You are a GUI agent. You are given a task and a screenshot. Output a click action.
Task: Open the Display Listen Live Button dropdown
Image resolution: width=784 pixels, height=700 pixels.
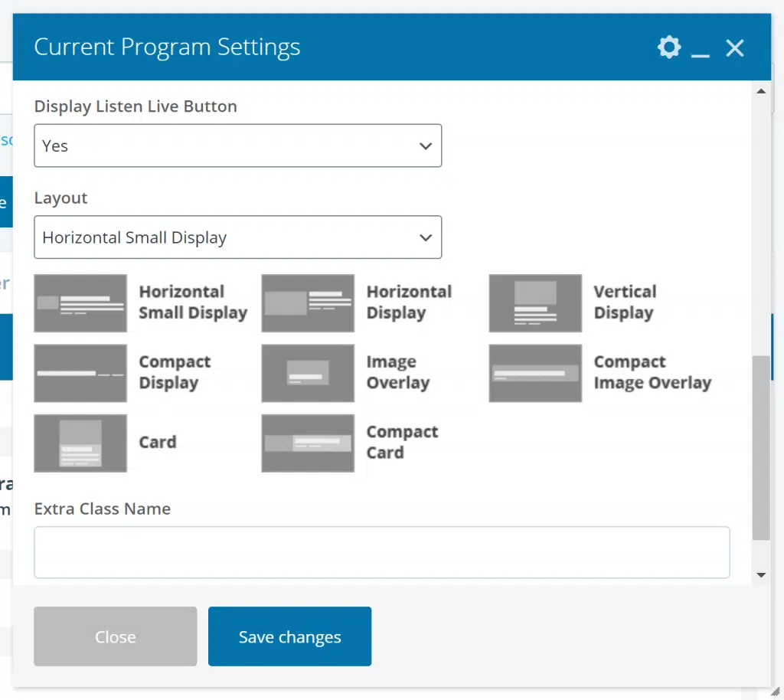(x=237, y=146)
